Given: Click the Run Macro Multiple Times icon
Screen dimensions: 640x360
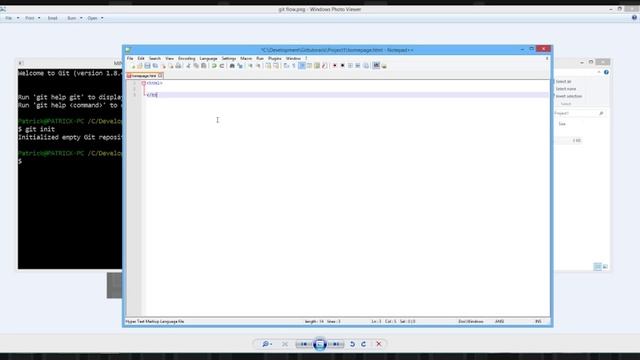Looking at the screenshot, I should click(x=358, y=66).
